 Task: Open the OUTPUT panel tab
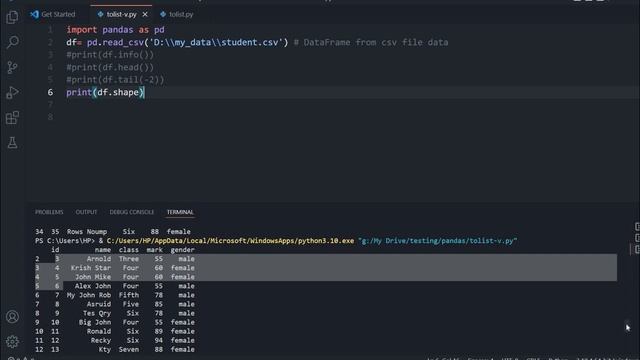(86, 212)
